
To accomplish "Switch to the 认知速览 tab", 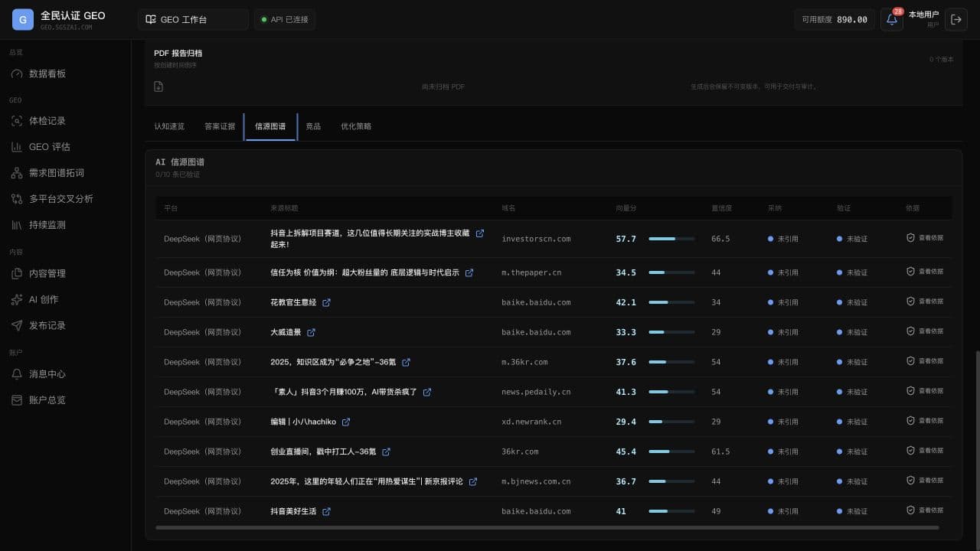I will [x=169, y=126].
